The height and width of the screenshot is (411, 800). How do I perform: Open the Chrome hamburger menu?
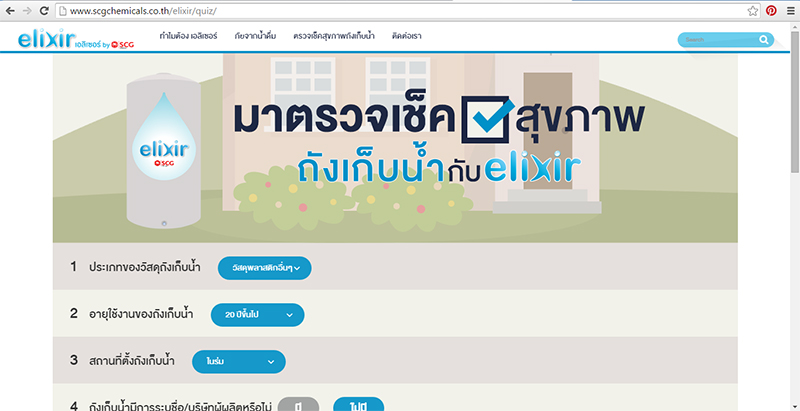coord(789,10)
